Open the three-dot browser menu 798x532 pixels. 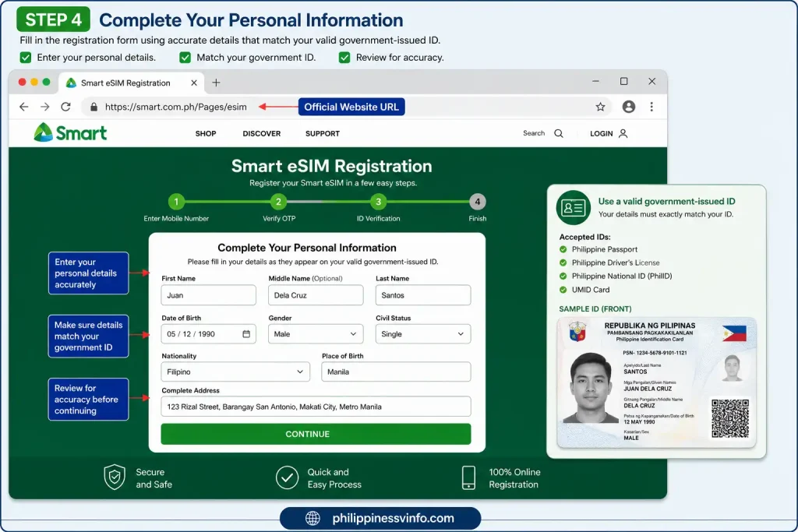pyautogui.click(x=651, y=107)
